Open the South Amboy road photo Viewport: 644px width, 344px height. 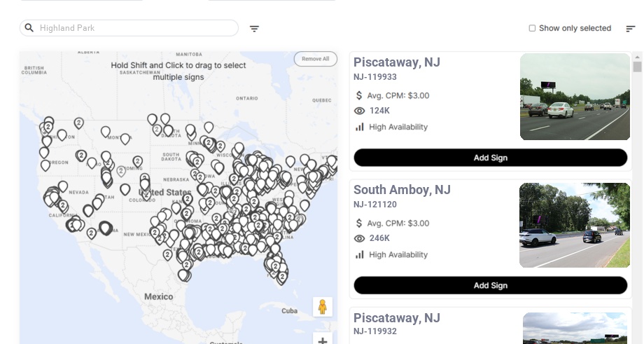point(575,226)
